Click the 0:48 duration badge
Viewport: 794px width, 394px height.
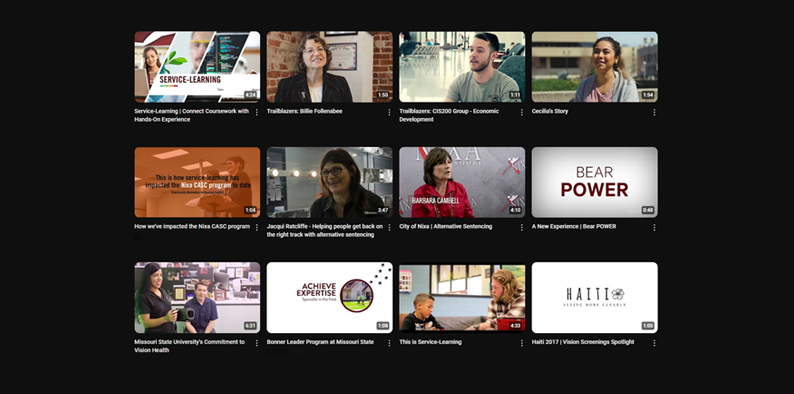648,210
